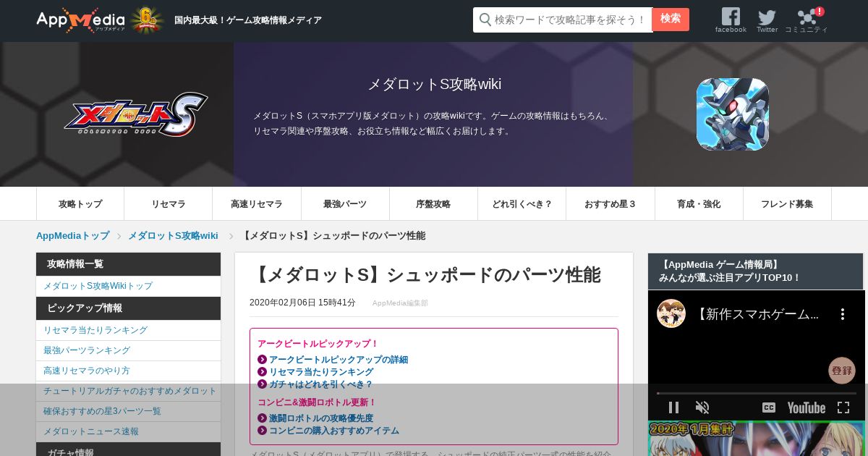The height and width of the screenshot is (456, 868).
Task: Open the video on YouTube
Action: (807, 408)
